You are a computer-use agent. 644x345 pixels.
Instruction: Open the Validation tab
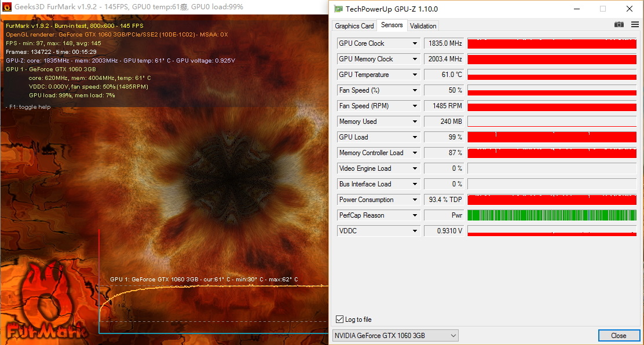click(423, 25)
